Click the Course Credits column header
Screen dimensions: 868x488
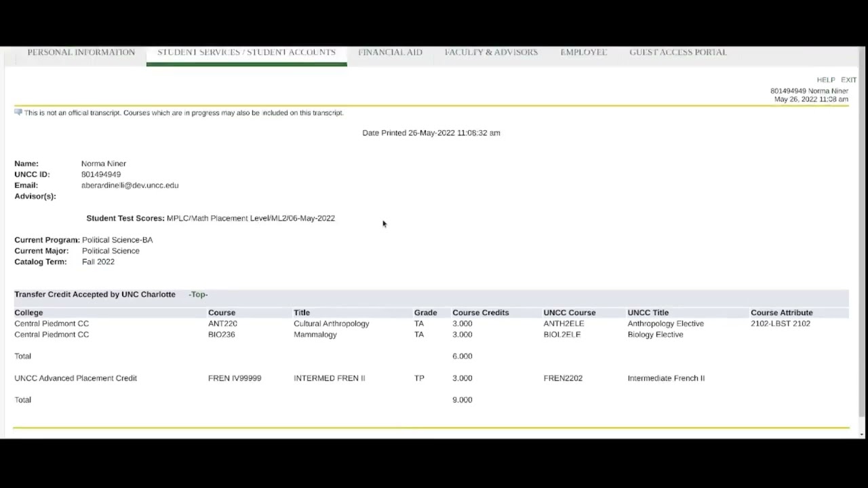(x=481, y=312)
